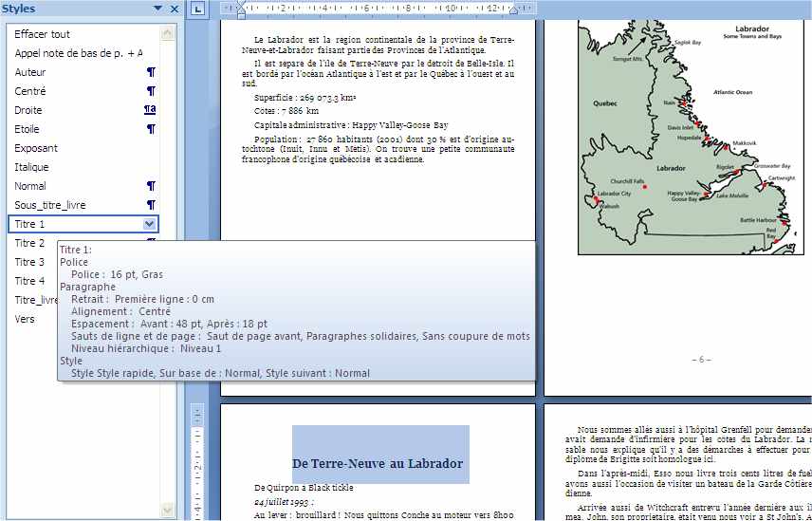Click the page number '– 6 –'
Image resolution: width=812 pixels, height=521 pixels.
coord(701,360)
